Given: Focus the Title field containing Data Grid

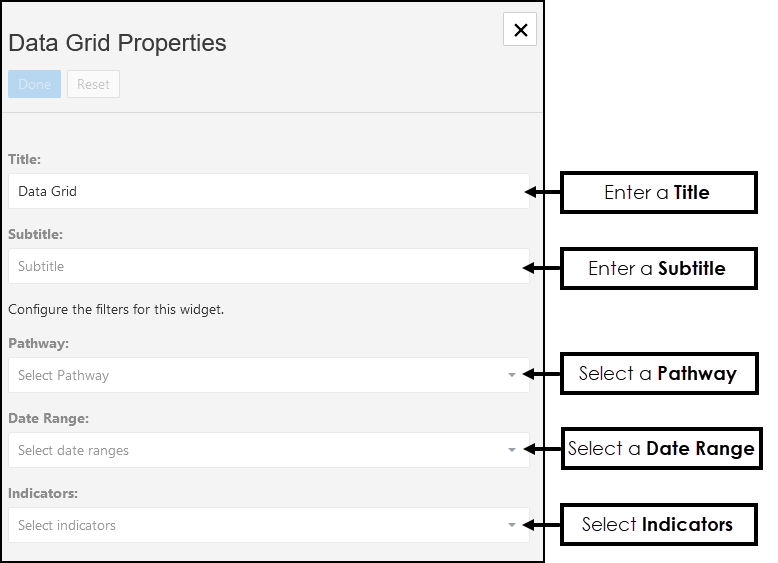Looking at the screenshot, I should pyautogui.click(x=268, y=191).
